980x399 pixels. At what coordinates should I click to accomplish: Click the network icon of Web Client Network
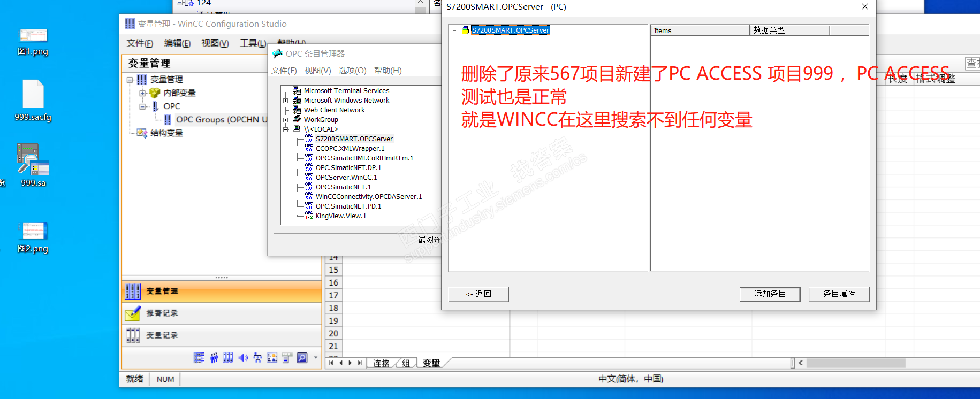click(x=297, y=110)
